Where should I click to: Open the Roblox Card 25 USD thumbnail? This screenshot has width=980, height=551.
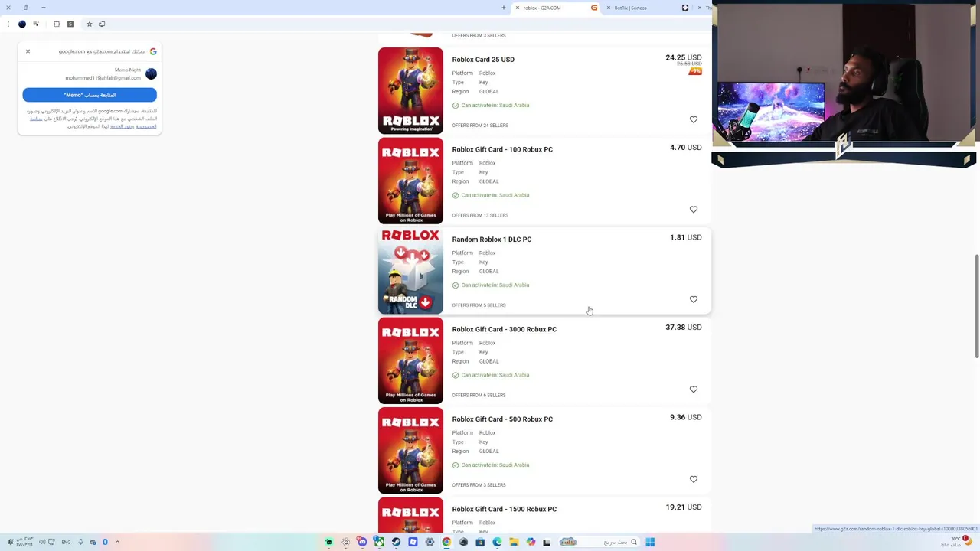coord(410,91)
